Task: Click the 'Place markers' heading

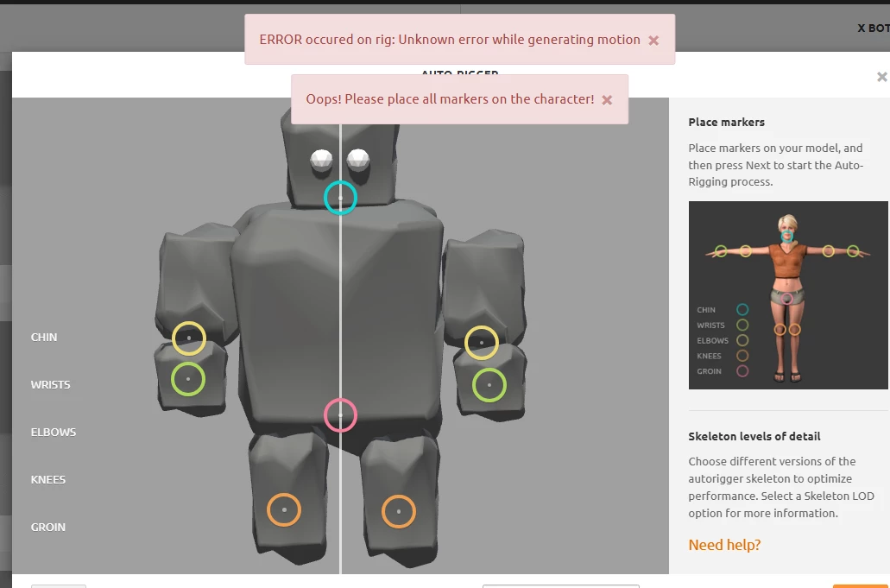Action: (x=727, y=122)
